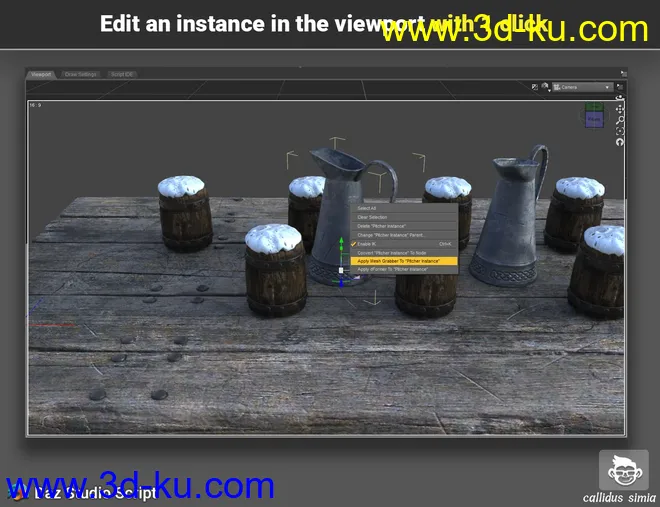Click Convert "Pitcher Instance" To Node
The width and height of the screenshot is (660, 507).
(x=394, y=252)
